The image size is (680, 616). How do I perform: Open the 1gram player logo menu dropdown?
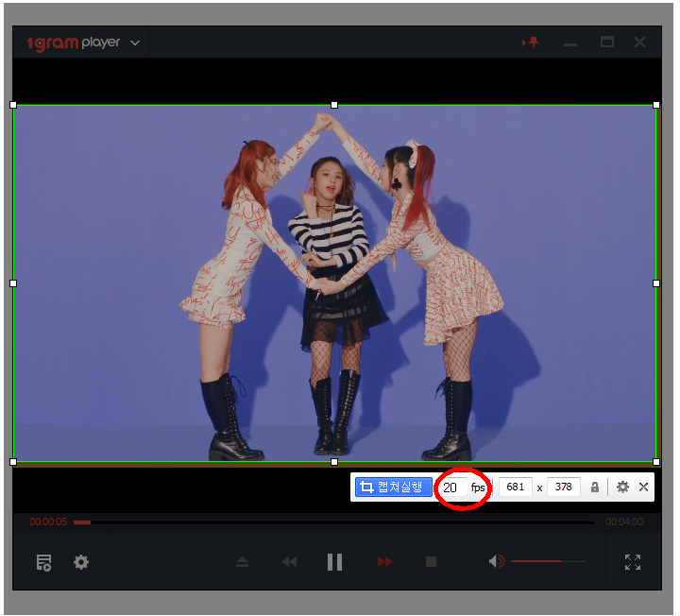point(135,43)
